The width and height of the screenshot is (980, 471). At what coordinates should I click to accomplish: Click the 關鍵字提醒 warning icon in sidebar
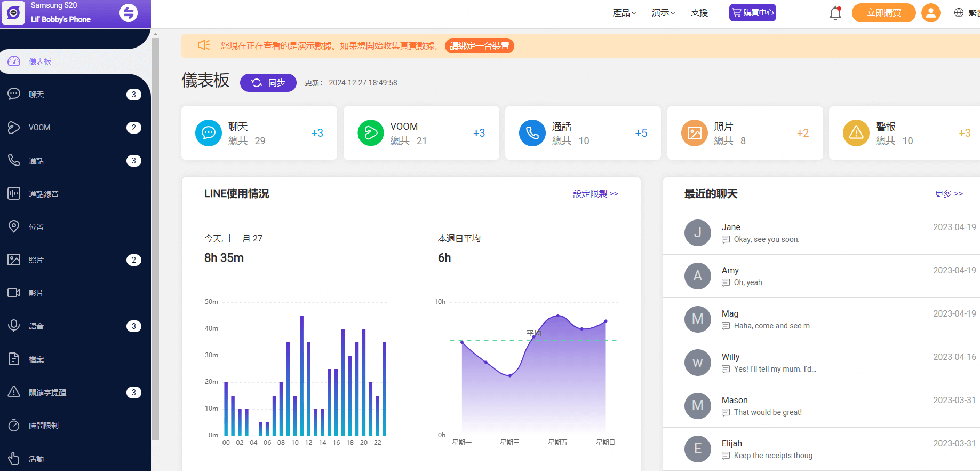(x=14, y=392)
